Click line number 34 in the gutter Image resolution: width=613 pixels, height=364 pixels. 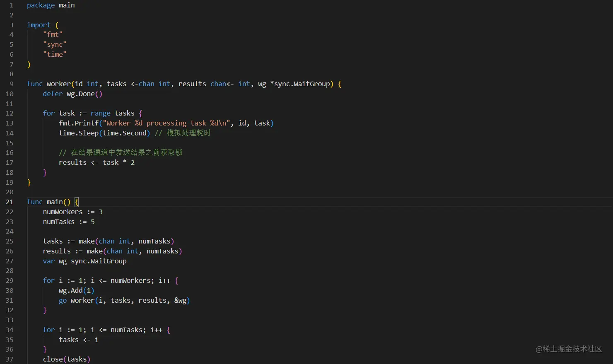10,330
